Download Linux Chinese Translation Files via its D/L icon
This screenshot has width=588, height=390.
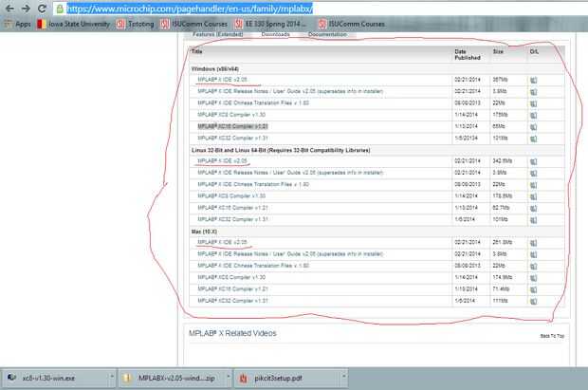[533, 185]
